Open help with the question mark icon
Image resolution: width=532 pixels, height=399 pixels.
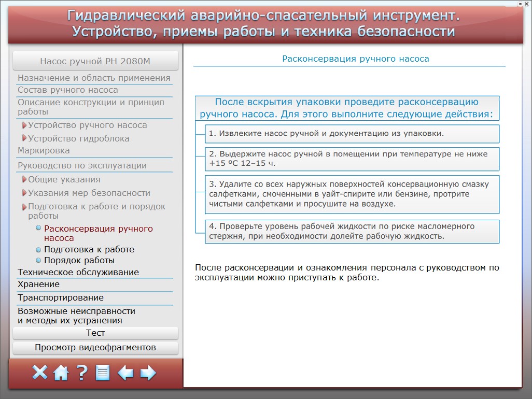point(82,373)
